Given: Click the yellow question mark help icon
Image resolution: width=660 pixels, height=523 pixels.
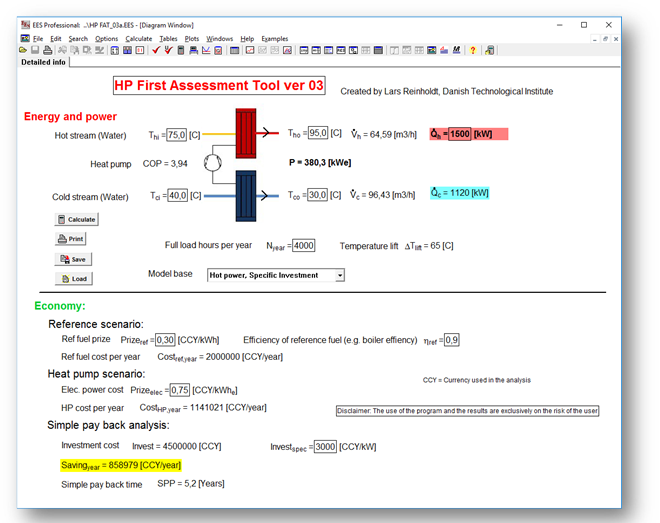Looking at the screenshot, I should 473,50.
